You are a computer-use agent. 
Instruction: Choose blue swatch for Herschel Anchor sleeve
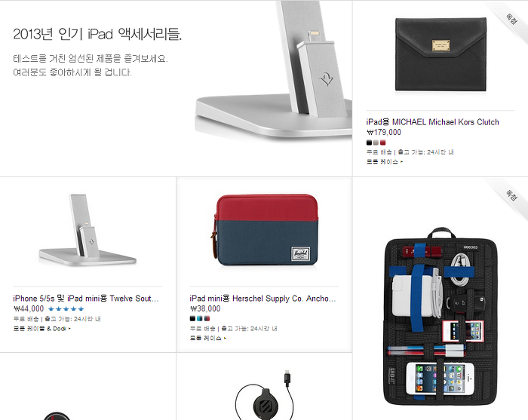tap(200, 319)
